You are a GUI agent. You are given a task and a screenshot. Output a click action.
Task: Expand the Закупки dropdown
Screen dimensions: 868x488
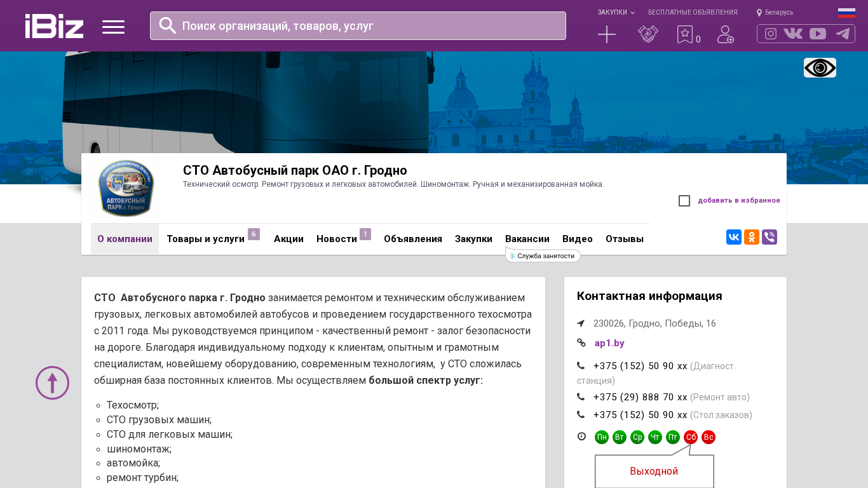616,12
